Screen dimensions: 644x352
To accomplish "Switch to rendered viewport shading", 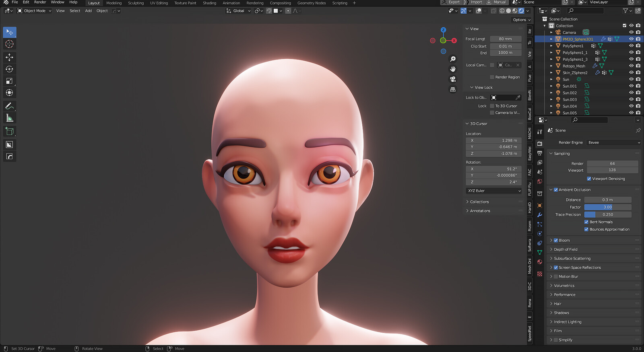I will click(x=521, y=11).
